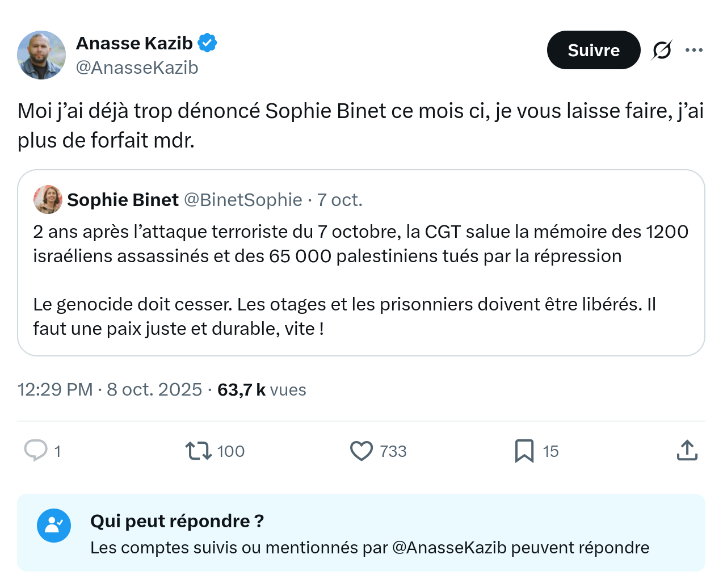The height and width of the screenshot is (588, 723).
Task: Click the reply speech bubble icon
Action: (x=36, y=451)
